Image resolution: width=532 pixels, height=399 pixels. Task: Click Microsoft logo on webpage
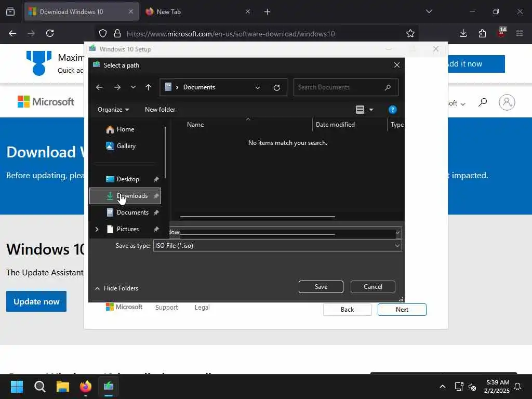[46, 102]
